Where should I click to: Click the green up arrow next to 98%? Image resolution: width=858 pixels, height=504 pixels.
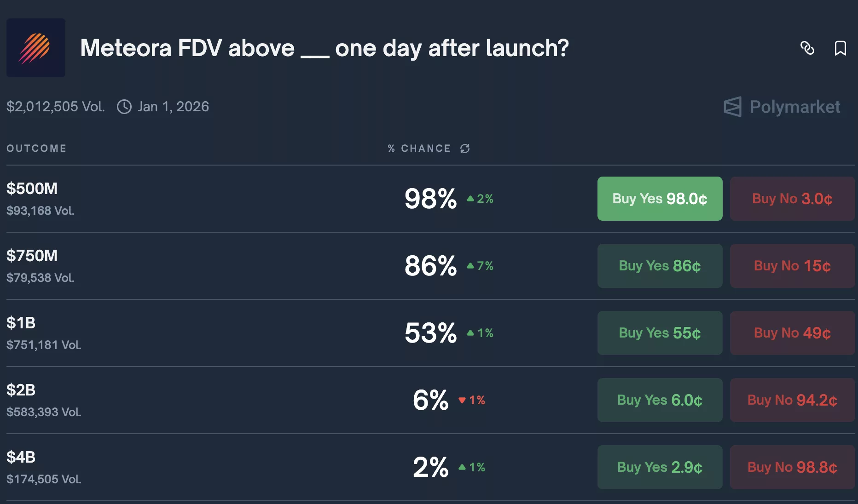(470, 199)
